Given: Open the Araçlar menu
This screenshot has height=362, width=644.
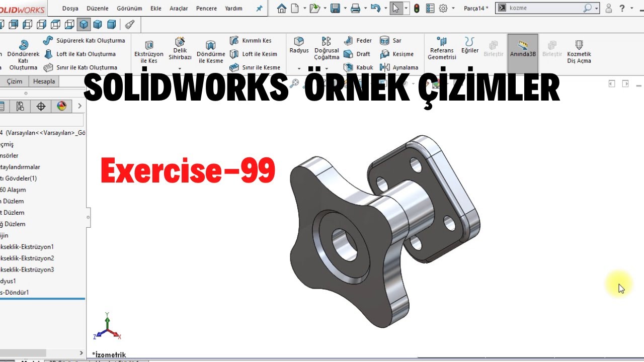Looking at the screenshot, I should coord(179,9).
